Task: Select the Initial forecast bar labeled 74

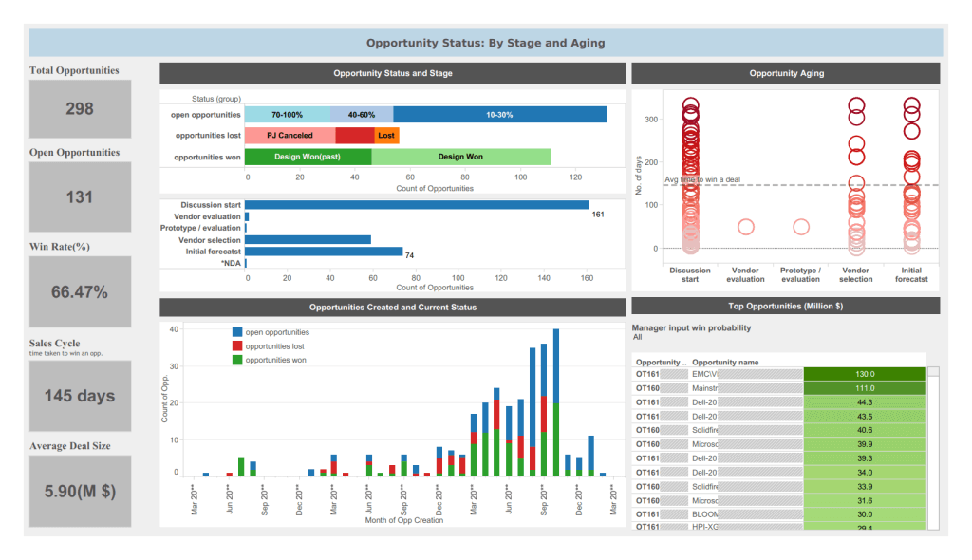Action: pos(324,252)
